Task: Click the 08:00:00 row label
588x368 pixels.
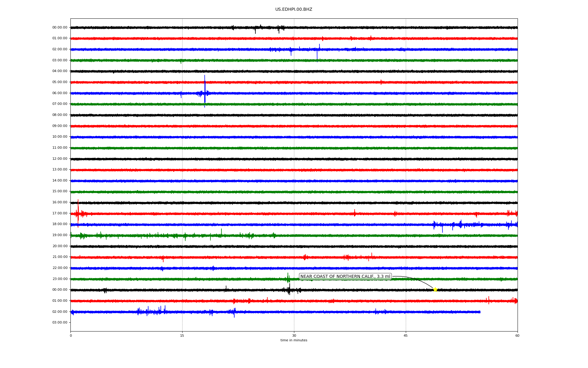Action: [x=60, y=115]
